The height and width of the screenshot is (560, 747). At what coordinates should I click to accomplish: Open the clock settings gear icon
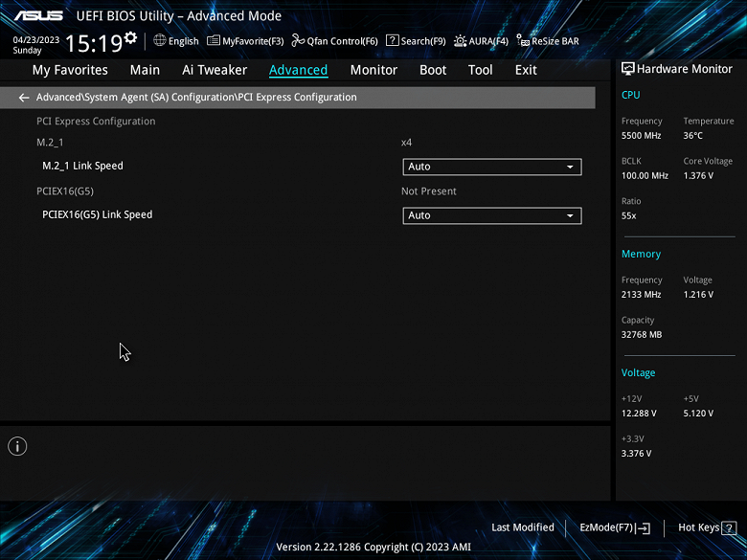(130, 37)
